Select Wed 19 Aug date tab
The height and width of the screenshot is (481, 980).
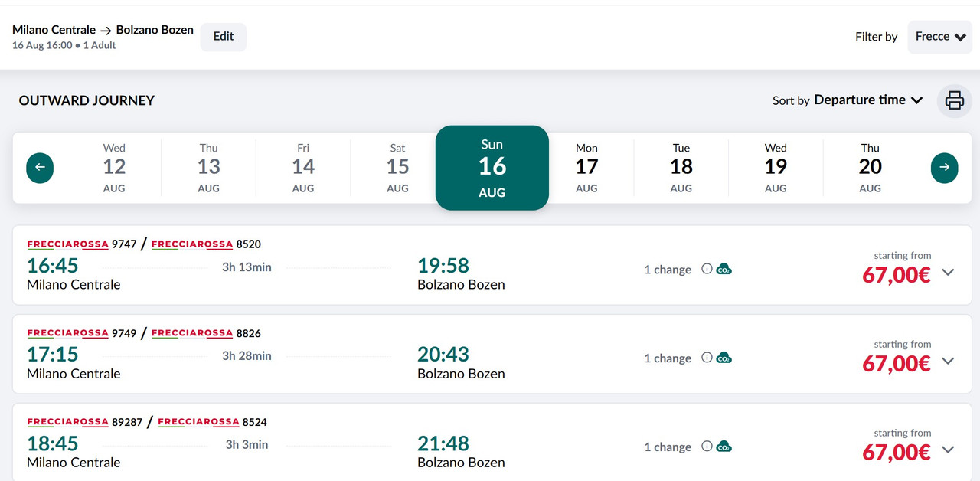(776, 168)
